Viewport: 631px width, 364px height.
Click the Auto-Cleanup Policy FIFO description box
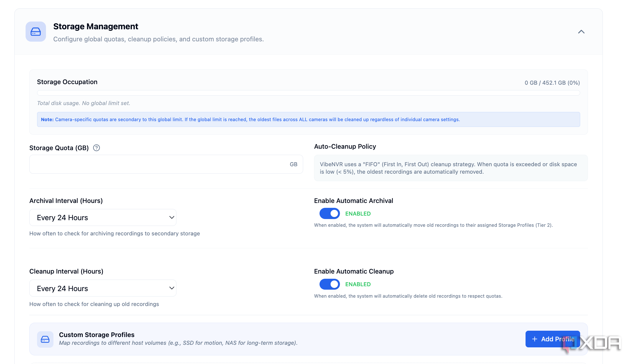click(451, 168)
